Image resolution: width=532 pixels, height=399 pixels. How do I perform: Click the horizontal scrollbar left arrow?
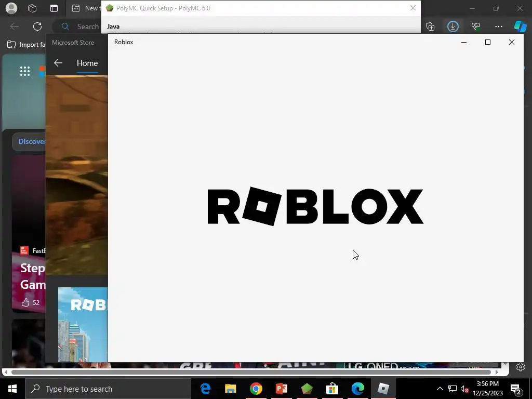(5, 372)
